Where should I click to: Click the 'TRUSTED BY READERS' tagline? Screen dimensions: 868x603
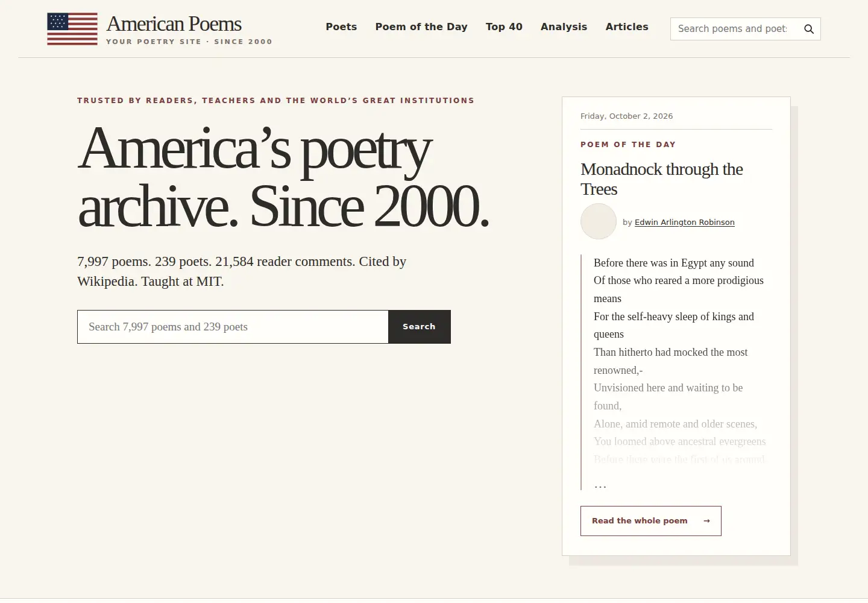[x=275, y=101]
